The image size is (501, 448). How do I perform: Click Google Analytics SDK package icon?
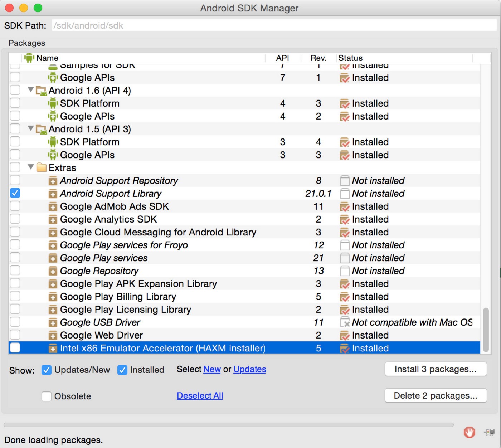[x=53, y=219]
